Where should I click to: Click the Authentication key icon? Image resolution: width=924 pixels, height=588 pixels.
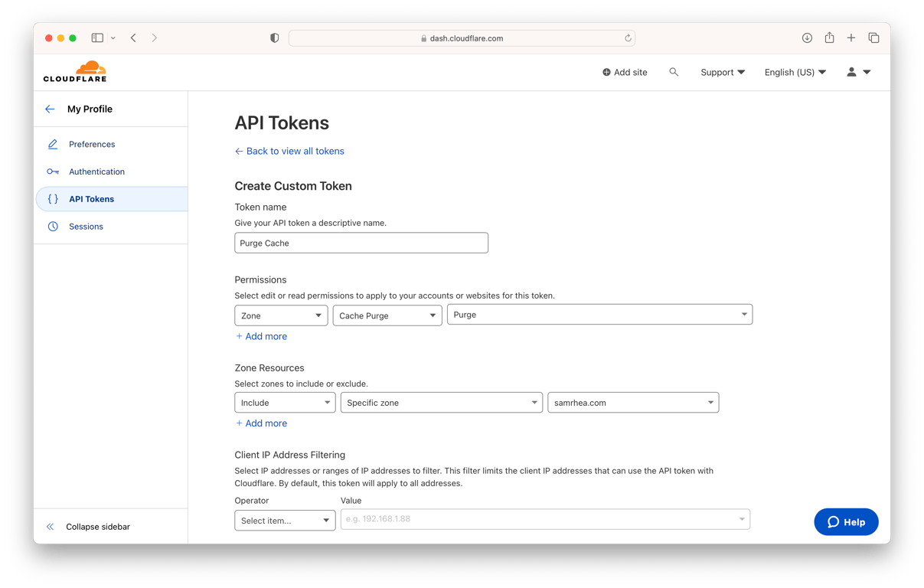(x=53, y=171)
